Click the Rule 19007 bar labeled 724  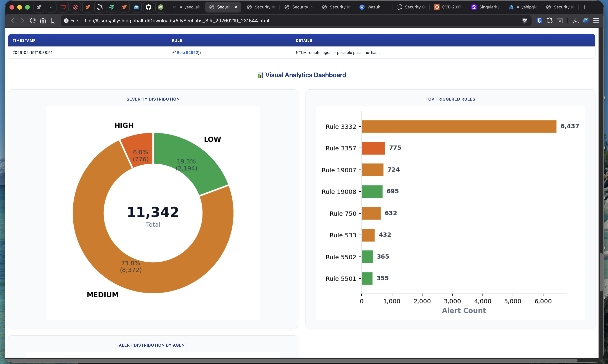373,170
